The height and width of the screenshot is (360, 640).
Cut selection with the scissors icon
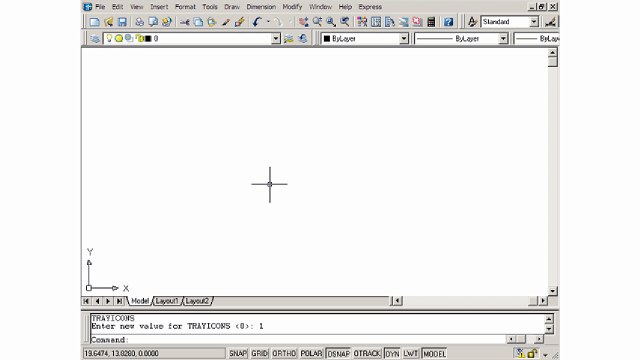[x=184, y=22]
